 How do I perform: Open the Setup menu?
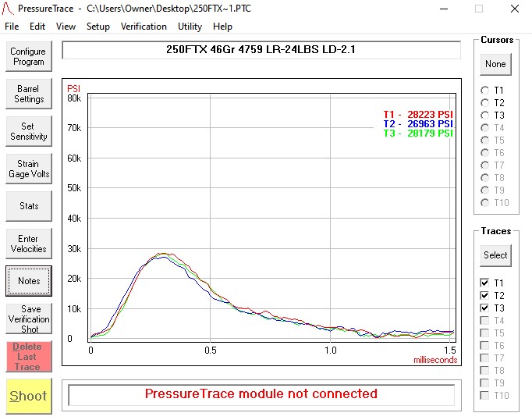(98, 27)
